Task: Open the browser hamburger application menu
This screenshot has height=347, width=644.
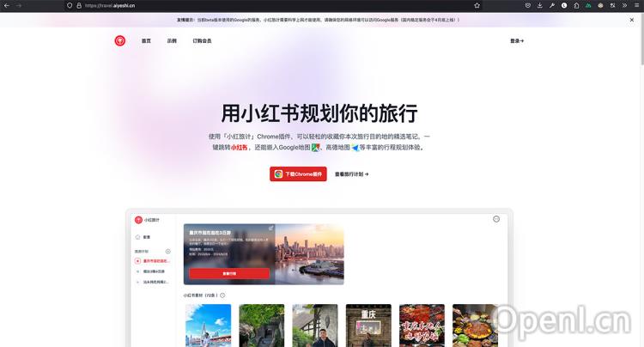Action: point(636,6)
